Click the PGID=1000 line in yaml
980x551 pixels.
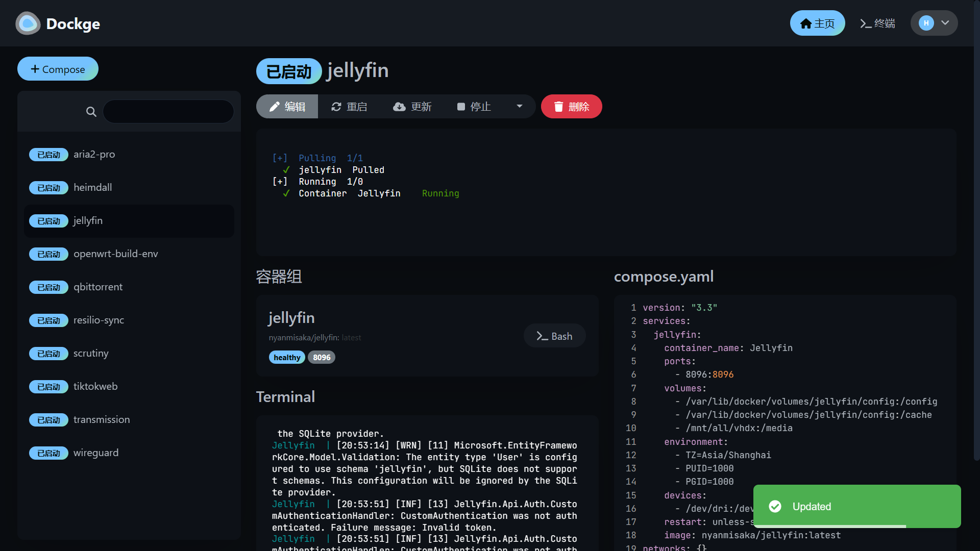click(x=704, y=482)
